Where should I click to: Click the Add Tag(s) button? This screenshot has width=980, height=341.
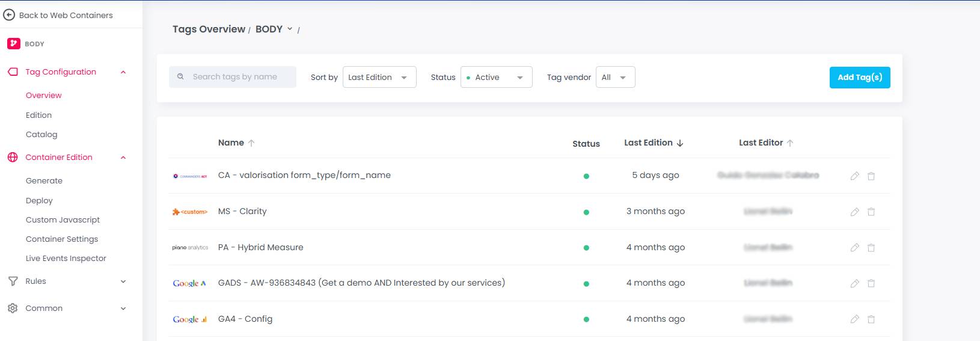pos(859,77)
